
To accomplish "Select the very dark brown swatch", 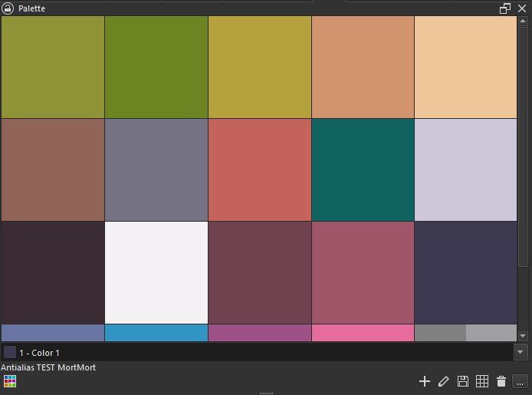I will (x=53, y=273).
